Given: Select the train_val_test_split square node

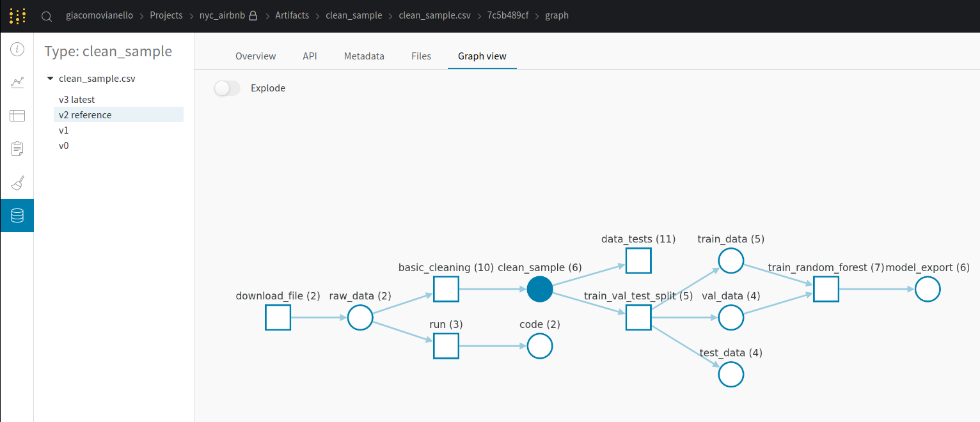Looking at the screenshot, I should [638, 317].
